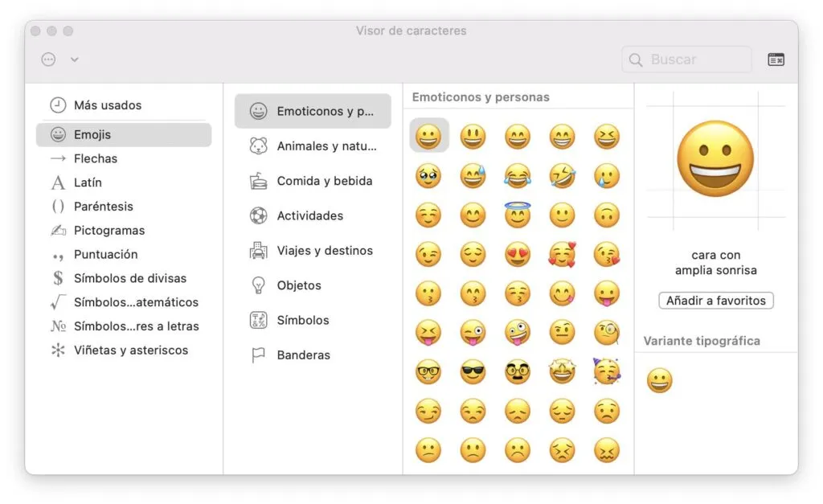Select Flechas in the left sidebar
This screenshot has height=504, width=823.
coord(96,158)
